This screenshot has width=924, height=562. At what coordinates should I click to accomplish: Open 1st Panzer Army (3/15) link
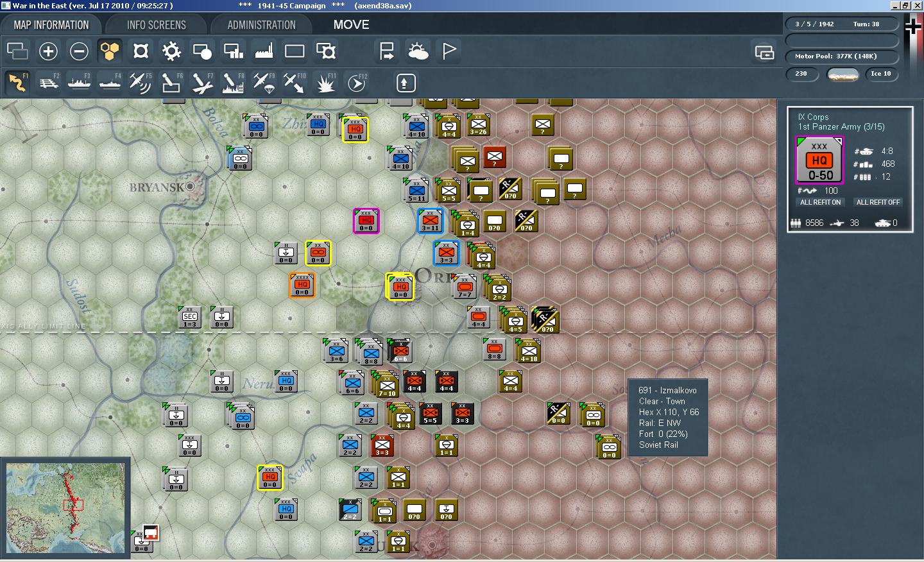pos(841,127)
